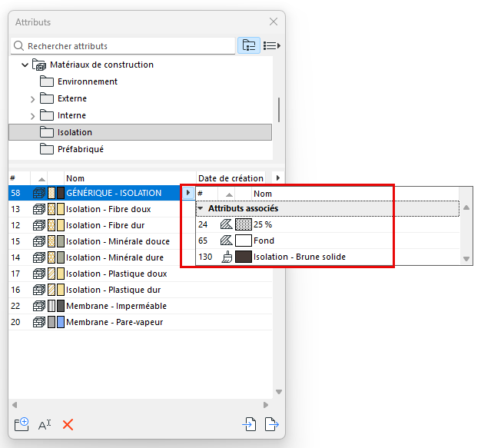Expand the Interne folder chevron

[x=33, y=116]
